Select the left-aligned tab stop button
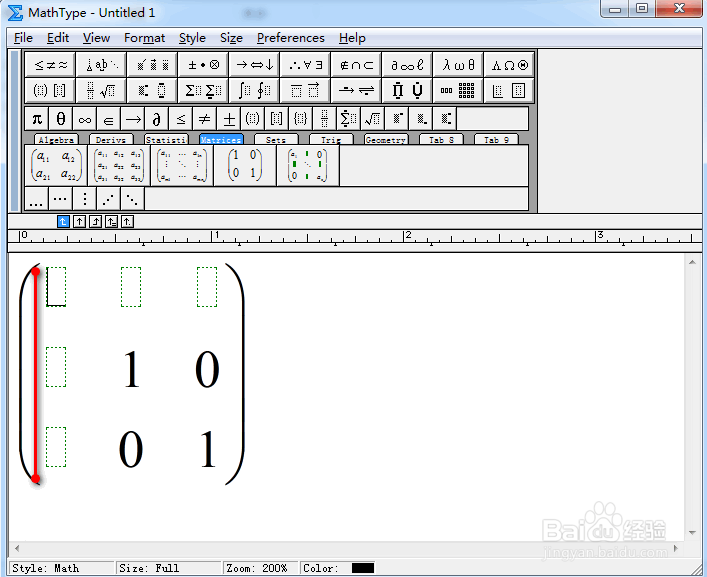 [64, 221]
